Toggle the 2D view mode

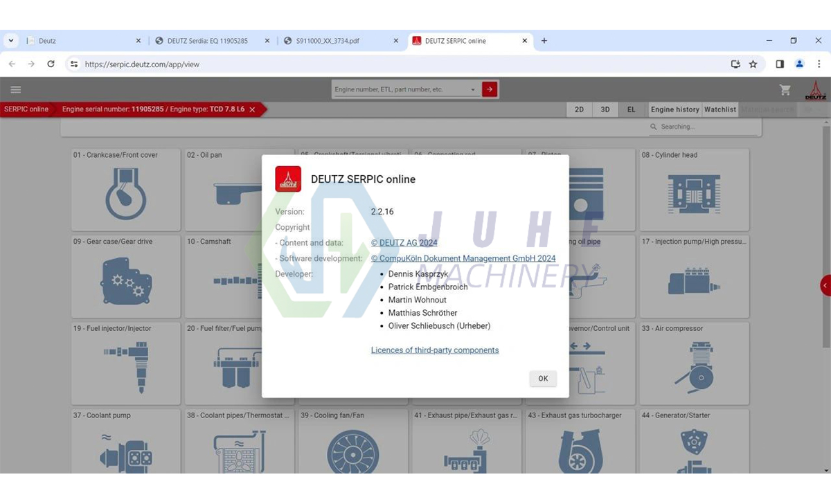coord(579,109)
